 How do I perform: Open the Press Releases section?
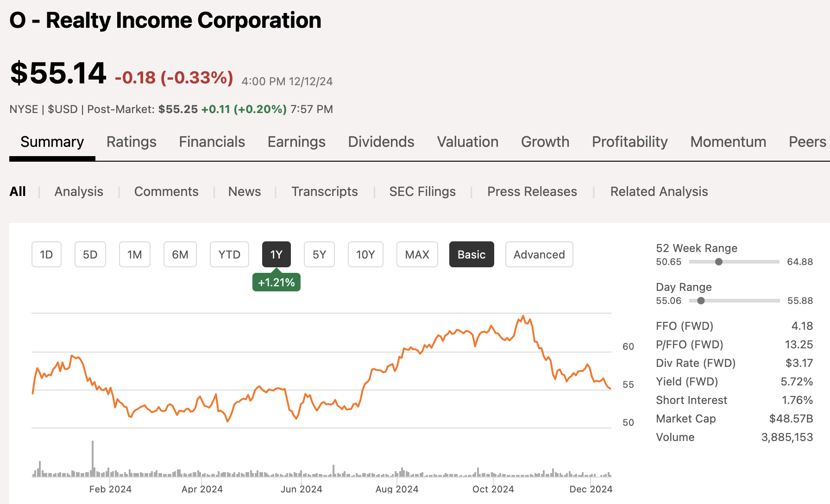coord(532,191)
